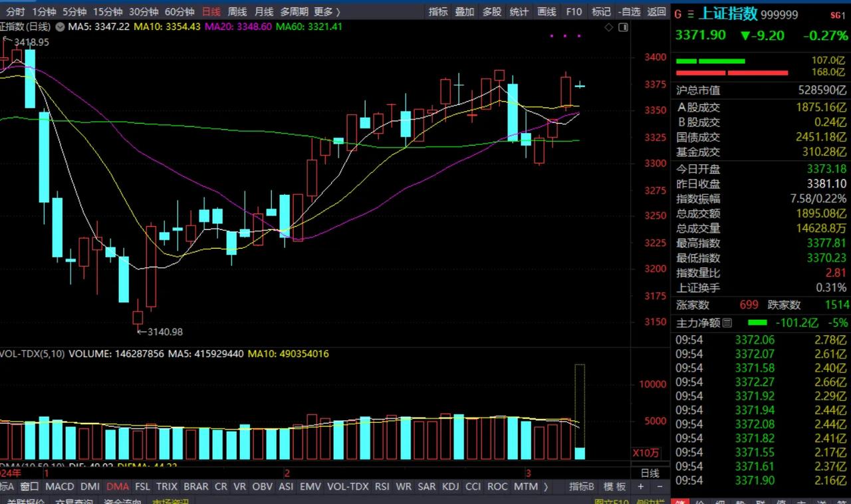851x504 pixels.
Task: Click the plus zoom button at indicator bar
Action: tap(640, 487)
